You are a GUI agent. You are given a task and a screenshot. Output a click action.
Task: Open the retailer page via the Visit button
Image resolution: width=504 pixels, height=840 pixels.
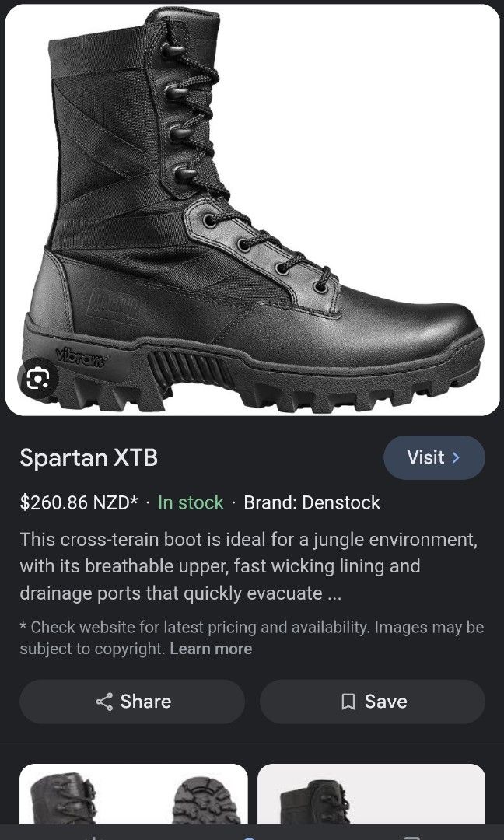434,457
